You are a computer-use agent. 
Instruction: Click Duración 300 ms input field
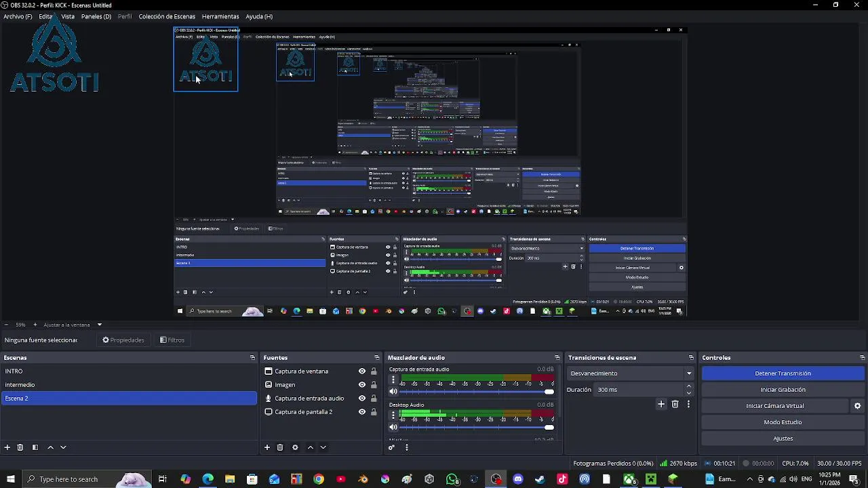(x=639, y=390)
